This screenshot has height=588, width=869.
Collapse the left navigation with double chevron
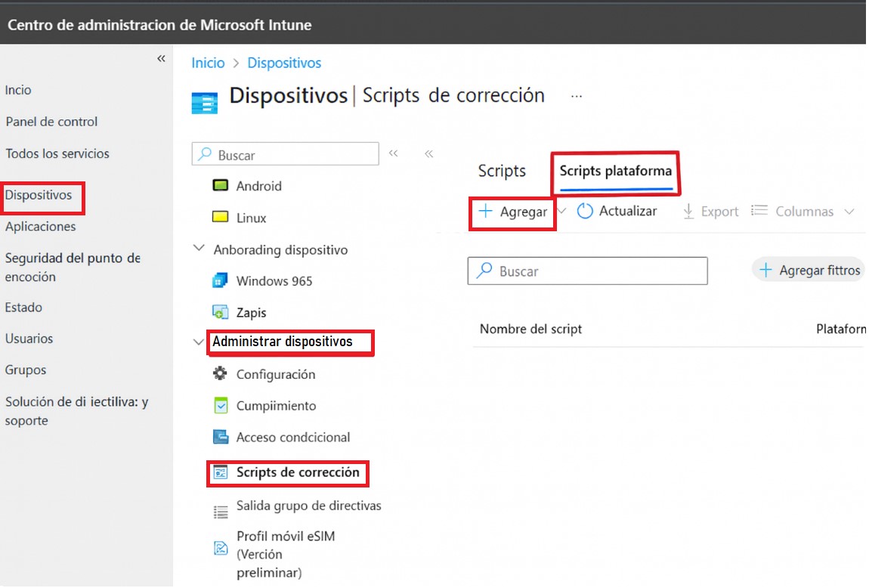tap(161, 59)
